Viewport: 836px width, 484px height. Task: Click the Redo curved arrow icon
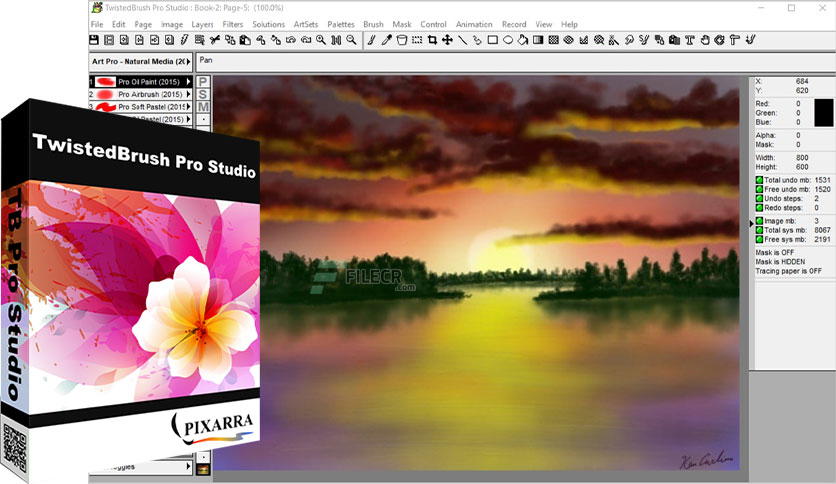click(x=306, y=40)
